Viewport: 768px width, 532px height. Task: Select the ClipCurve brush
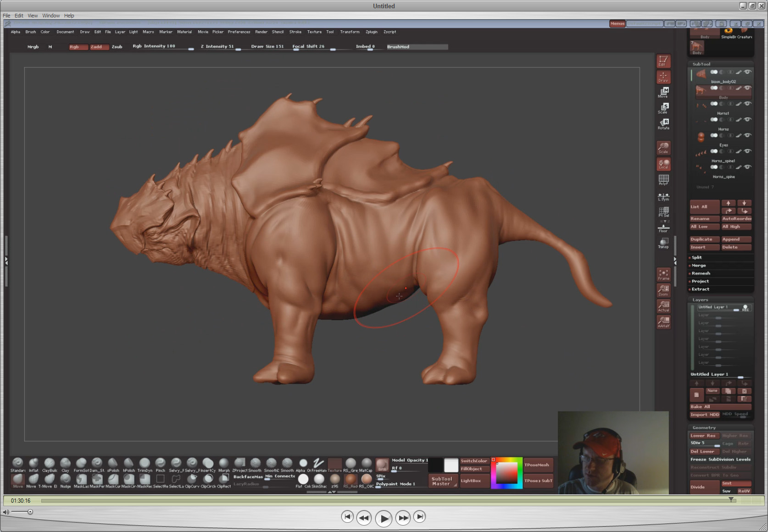click(x=192, y=481)
